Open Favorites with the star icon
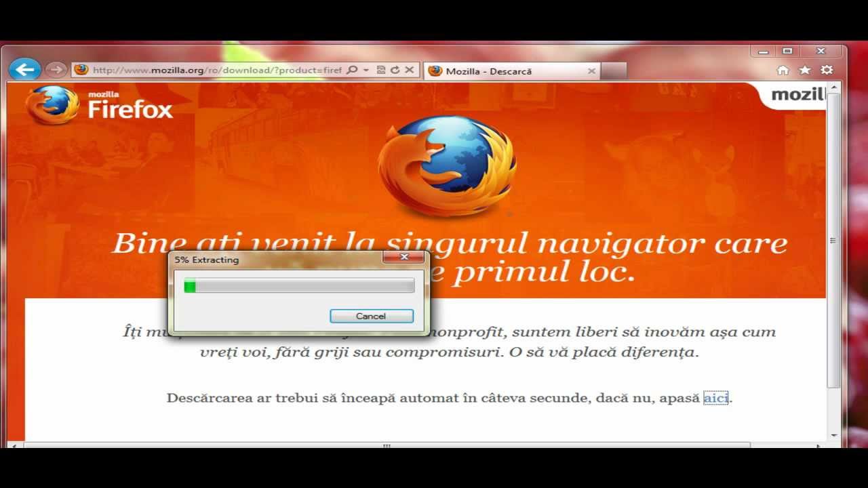 [805, 70]
